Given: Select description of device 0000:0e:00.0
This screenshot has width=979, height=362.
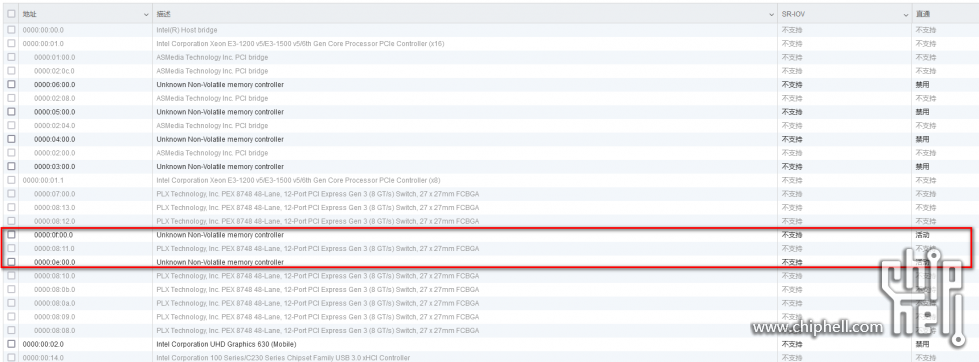Looking at the screenshot, I should [220, 262].
